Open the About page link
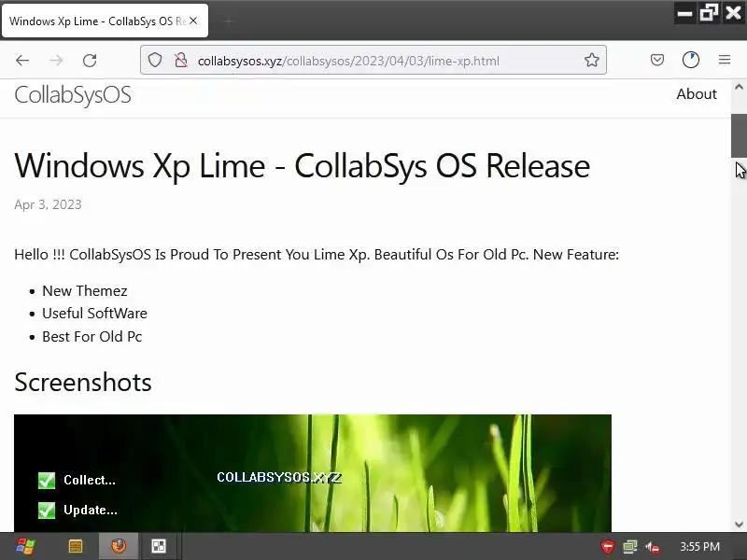747x560 pixels. pyautogui.click(x=697, y=94)
